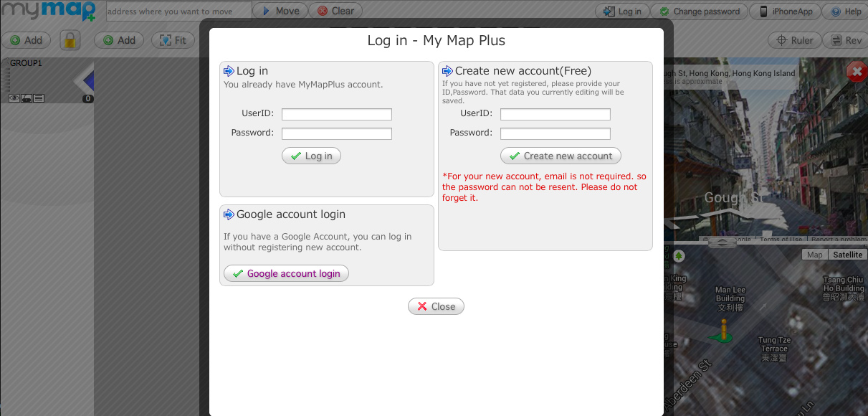Click Change password in top toolbar

coord(699,11)
